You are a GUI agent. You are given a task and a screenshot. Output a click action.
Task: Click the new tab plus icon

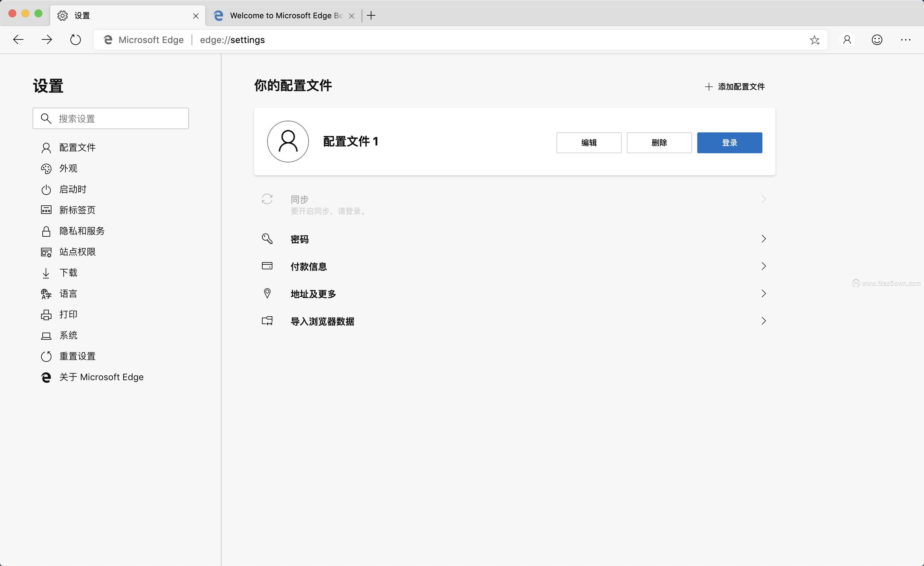(x=371, y=15)
